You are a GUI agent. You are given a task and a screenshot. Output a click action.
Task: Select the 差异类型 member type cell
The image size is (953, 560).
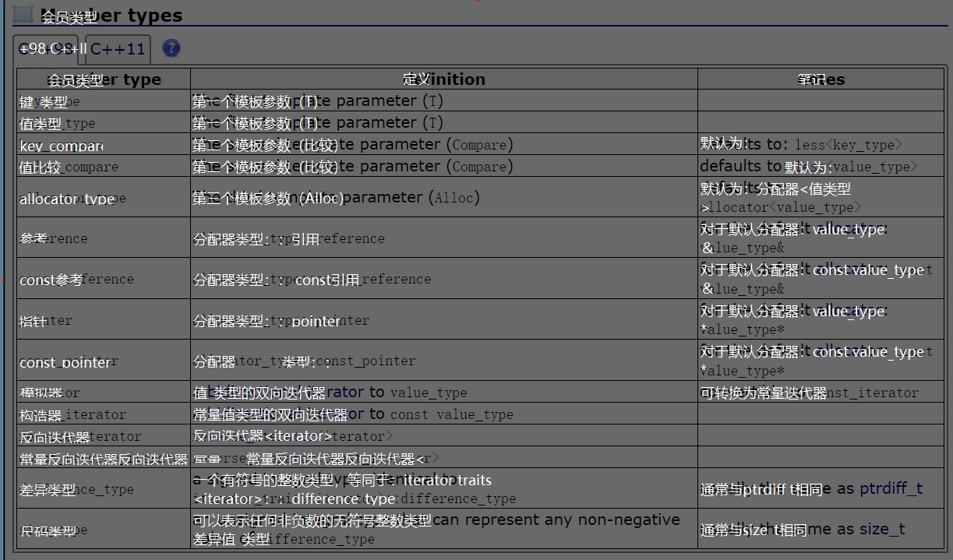tap(104, 489)
